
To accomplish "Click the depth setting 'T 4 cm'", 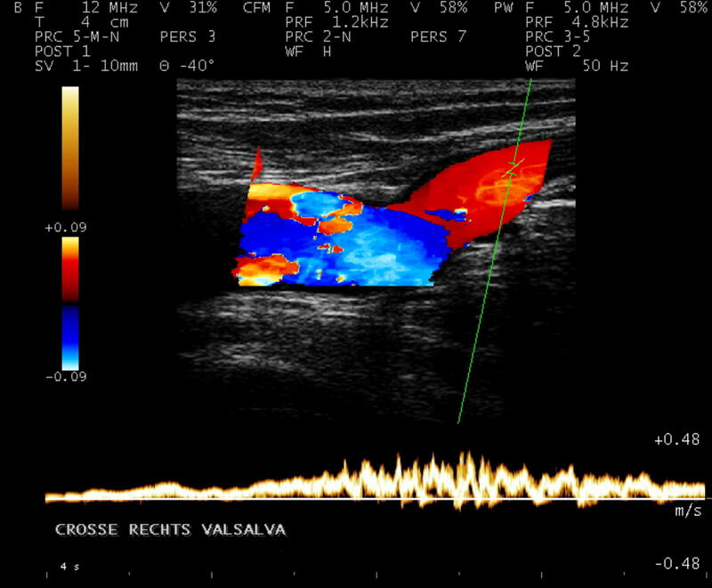I will tap(82, 22).
